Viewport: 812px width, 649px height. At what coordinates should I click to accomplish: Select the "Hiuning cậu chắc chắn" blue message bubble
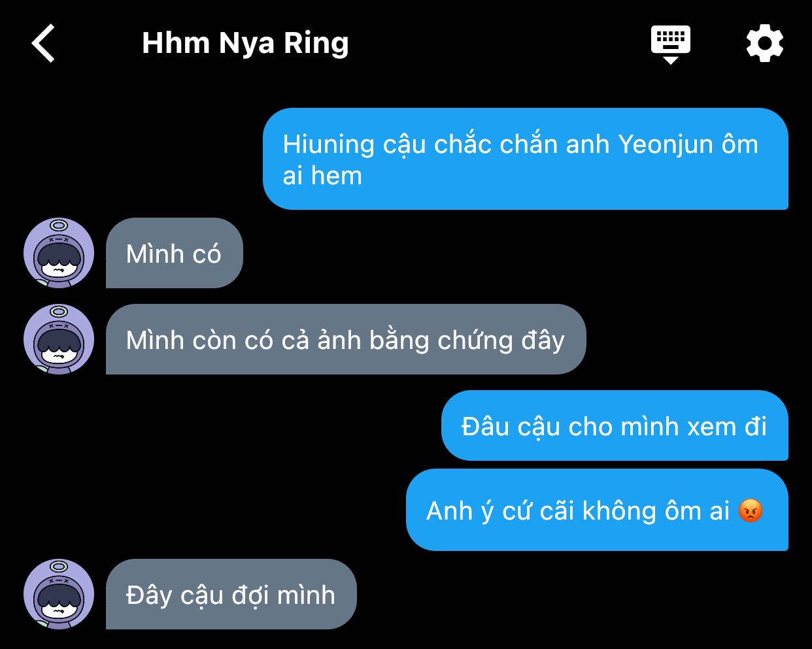click(526, 159)
